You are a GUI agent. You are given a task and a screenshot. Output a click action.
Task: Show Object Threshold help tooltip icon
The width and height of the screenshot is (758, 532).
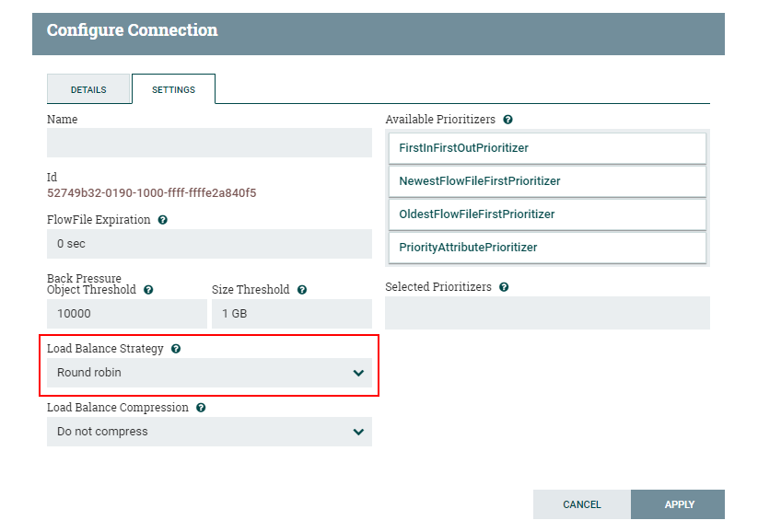point(148,290)
